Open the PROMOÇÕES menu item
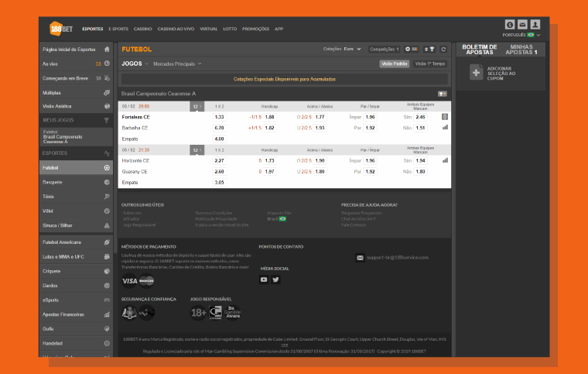 (x=256, y=29)
